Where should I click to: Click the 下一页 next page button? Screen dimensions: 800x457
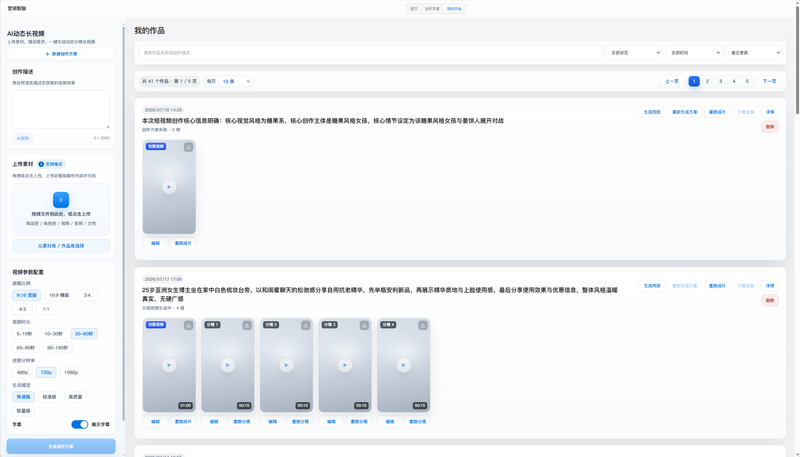pyautogui.click(x=769, y=81)
